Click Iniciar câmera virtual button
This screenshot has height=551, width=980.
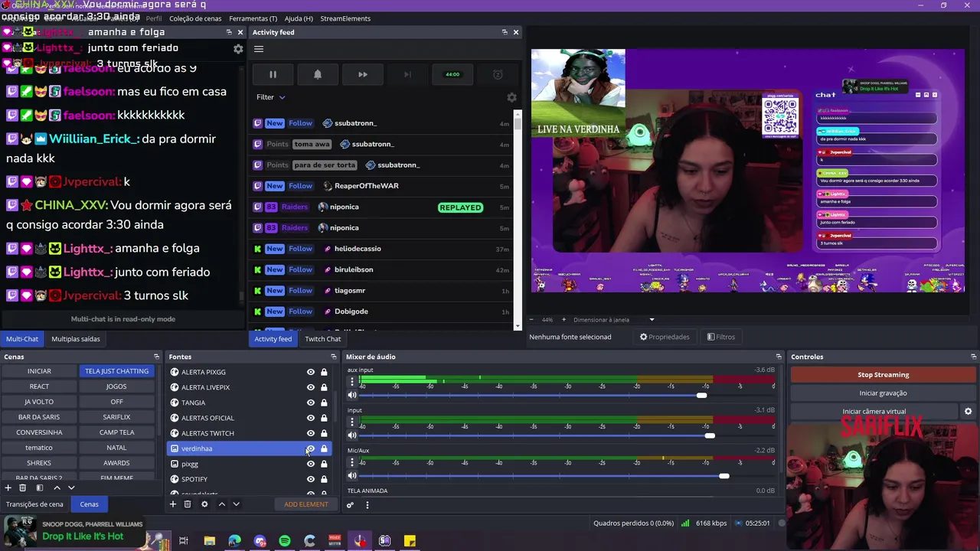click(874, 412)
